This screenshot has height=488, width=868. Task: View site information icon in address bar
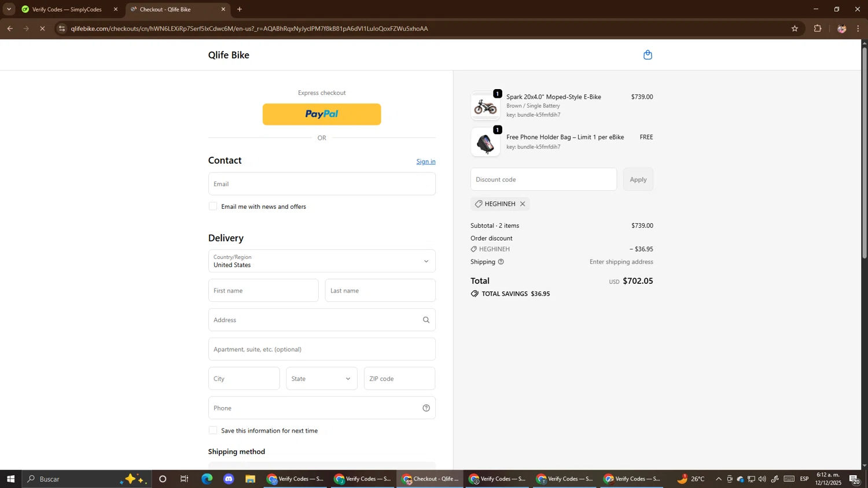(x=62, y=28)
